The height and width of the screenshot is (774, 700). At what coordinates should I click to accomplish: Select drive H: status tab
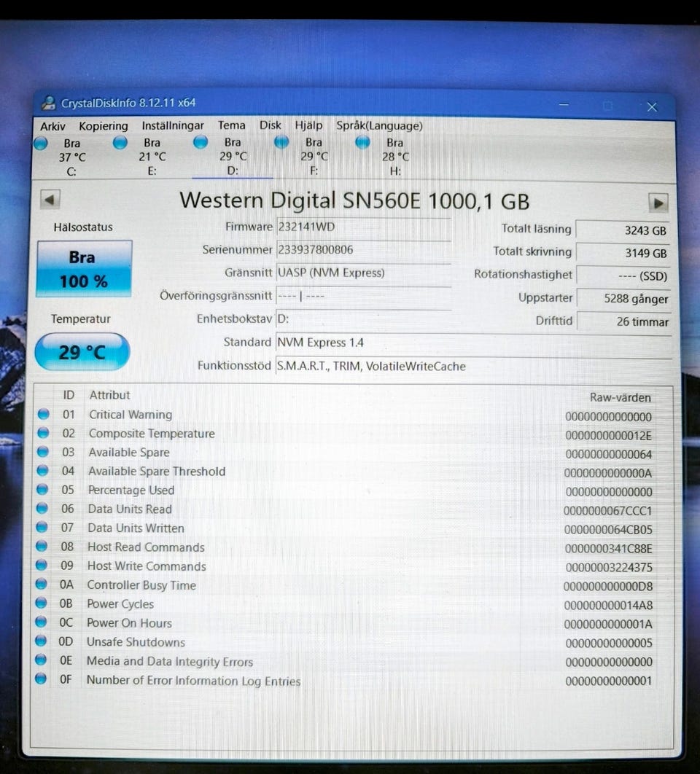[x=394, y=157]
